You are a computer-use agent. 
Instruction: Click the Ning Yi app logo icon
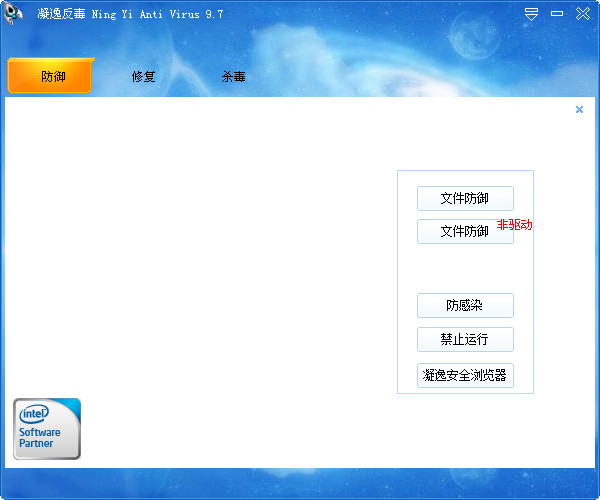(13, 13)
